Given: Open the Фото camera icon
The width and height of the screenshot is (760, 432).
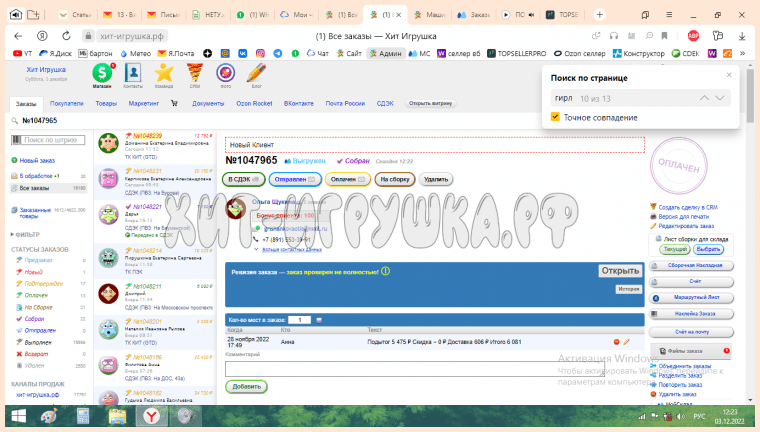Looking at the screenshot, I should [225, 73].
